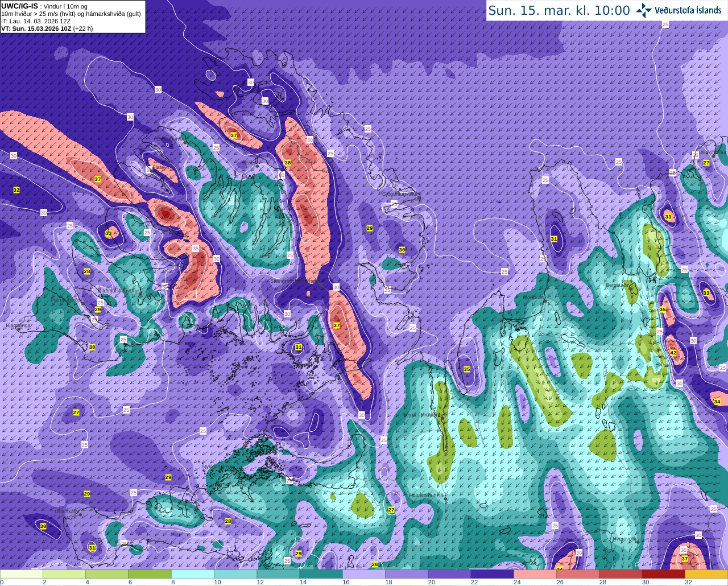The image size is (728, 586).
Task: Pick the teal 12–14 m/s legend swatch
Action: [x=278, y=574]
